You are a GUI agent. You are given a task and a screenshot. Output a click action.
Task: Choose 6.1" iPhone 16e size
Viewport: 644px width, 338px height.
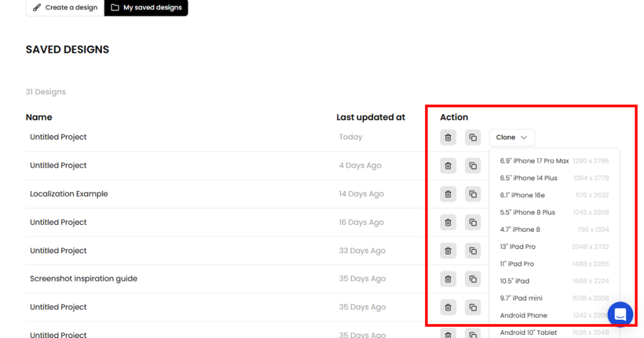pos(554,195)
